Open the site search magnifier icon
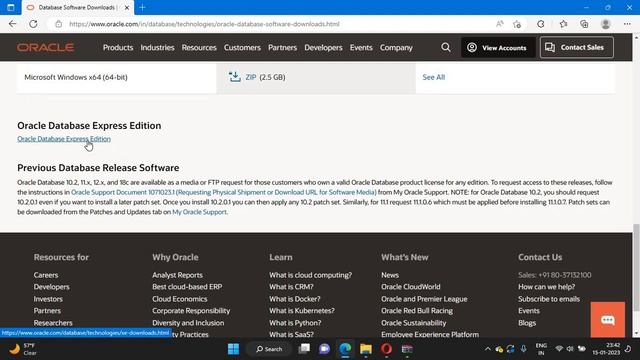The width and height of the screenshot is (640, 360). 446,47
